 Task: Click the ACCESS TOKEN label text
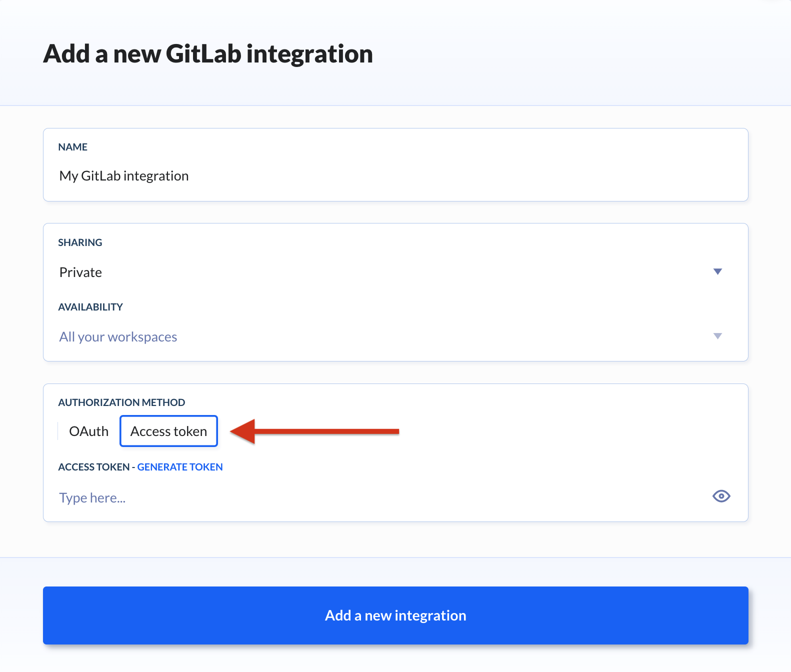[x=94, y=467]
